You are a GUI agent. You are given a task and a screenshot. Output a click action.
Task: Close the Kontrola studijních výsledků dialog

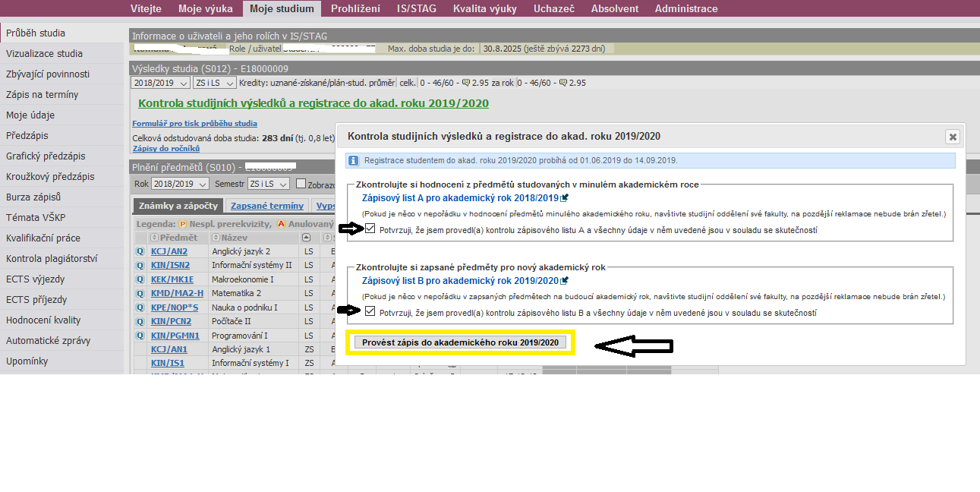952,137
